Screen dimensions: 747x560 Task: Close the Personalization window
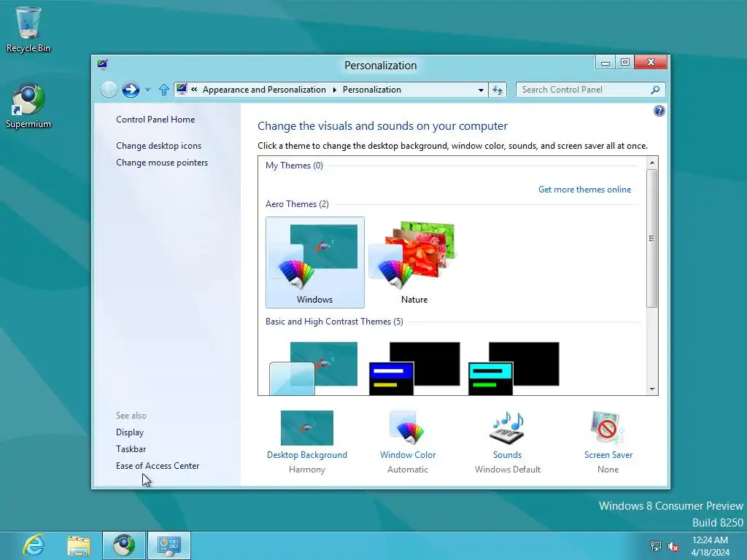[x=651, y=63]
